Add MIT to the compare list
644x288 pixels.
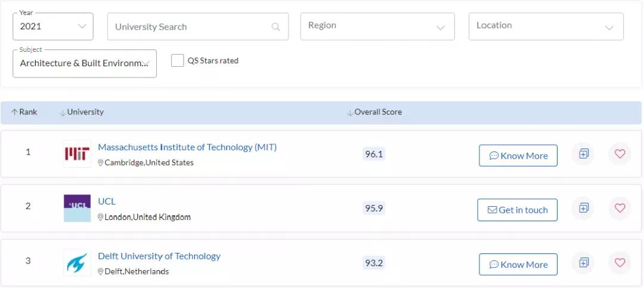[x=584, y=154]
